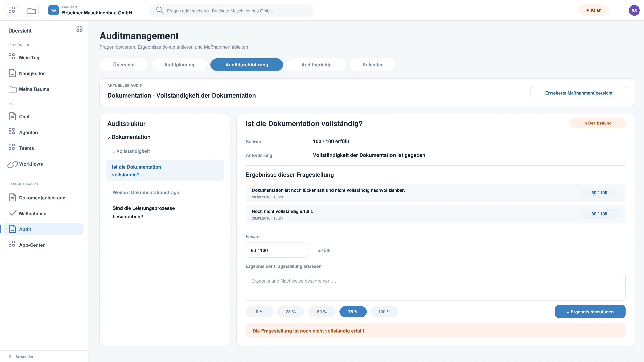Click the Neuigkeiten document icon

click(x=12, y=73)
